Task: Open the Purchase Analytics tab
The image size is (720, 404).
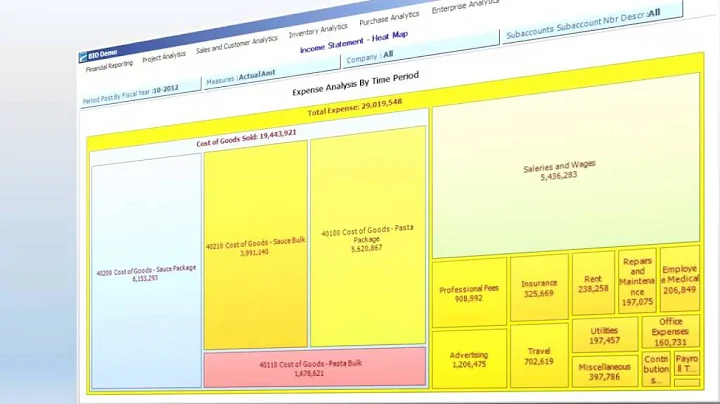Action: (389, 18)
